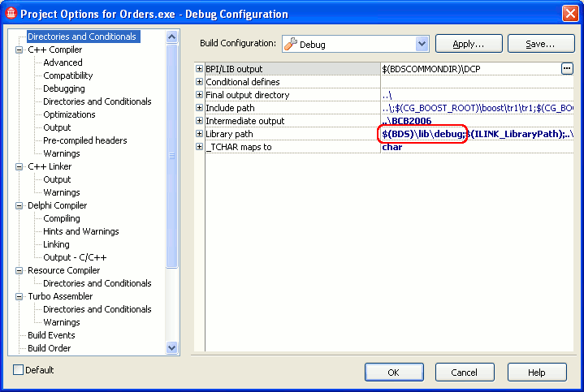Image resolution: width=584 pixels, height=392 pixels.
Task: Click the Library path value field
Action: click(x=479, y=134)
